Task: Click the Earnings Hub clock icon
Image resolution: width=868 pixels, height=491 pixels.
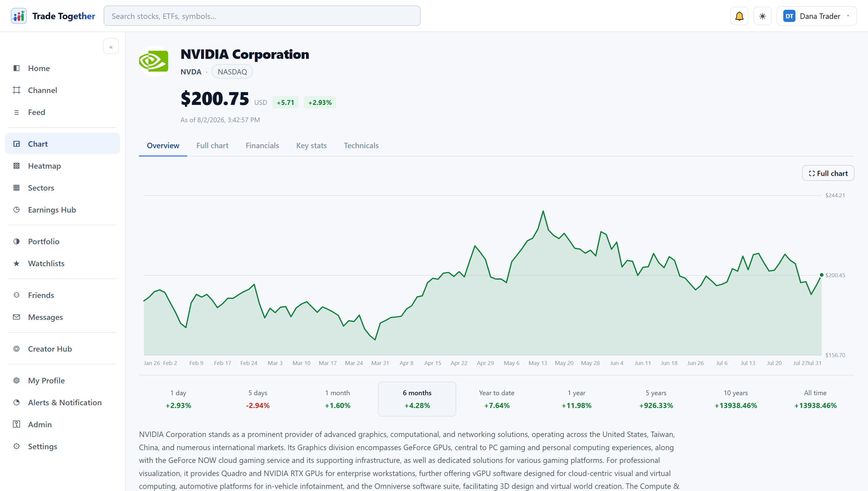Action: point(16,210)
